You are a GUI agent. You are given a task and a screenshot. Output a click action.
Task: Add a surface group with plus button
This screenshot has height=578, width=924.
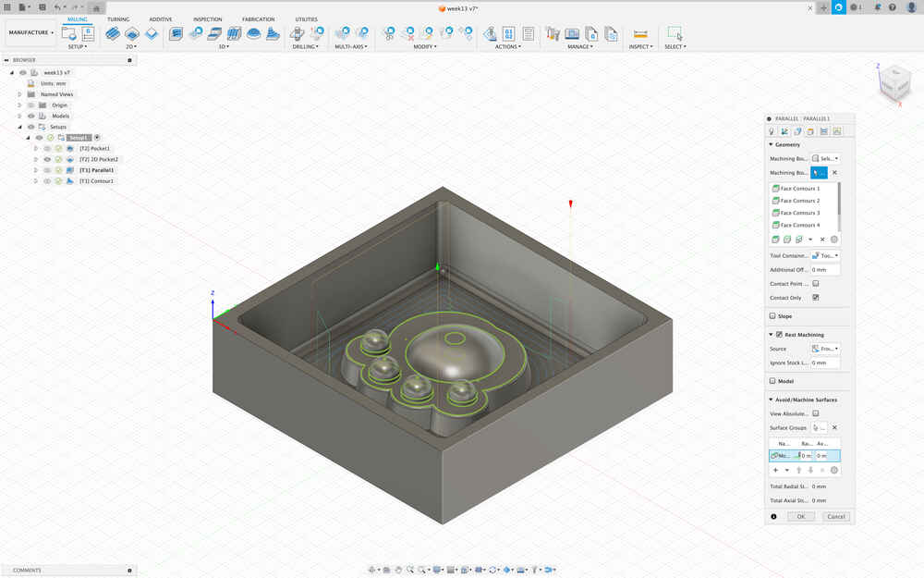(x=775, y=470)
